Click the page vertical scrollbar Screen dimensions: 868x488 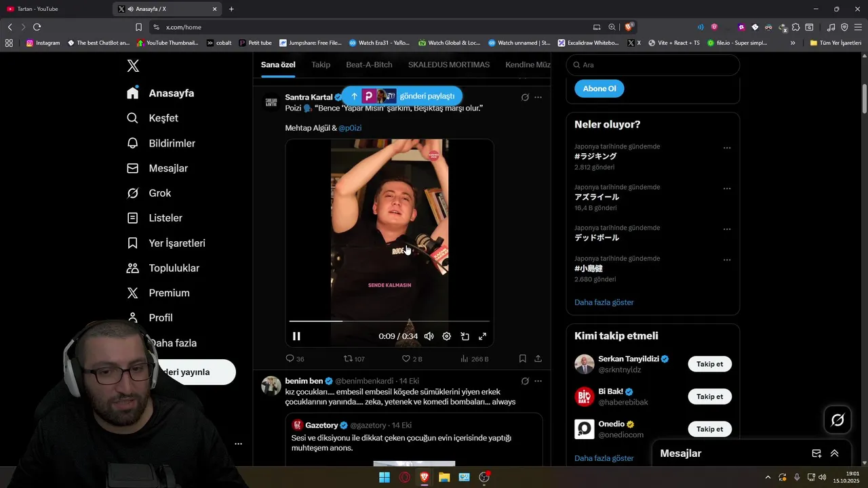(x=865, y=98)
